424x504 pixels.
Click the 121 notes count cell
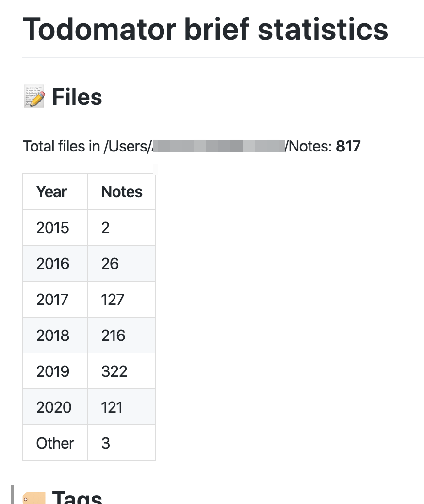(112, 407)
